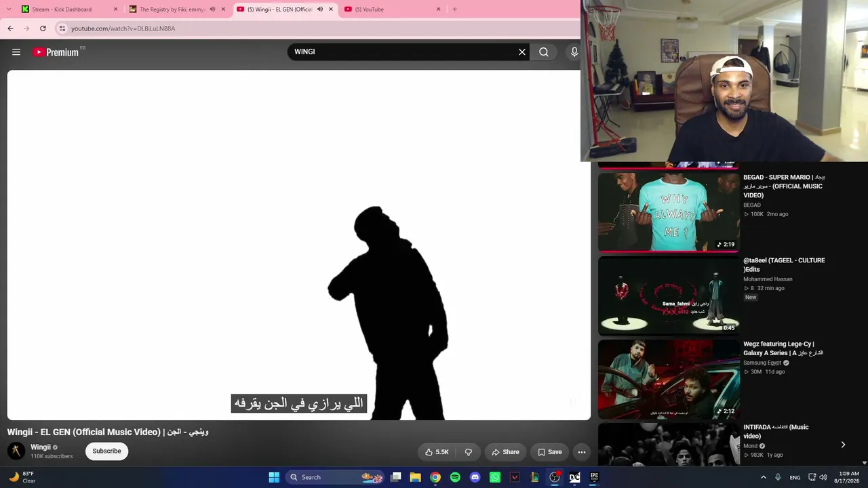Open Task View on the taskbar
The image size is (868, 488).
396,477
